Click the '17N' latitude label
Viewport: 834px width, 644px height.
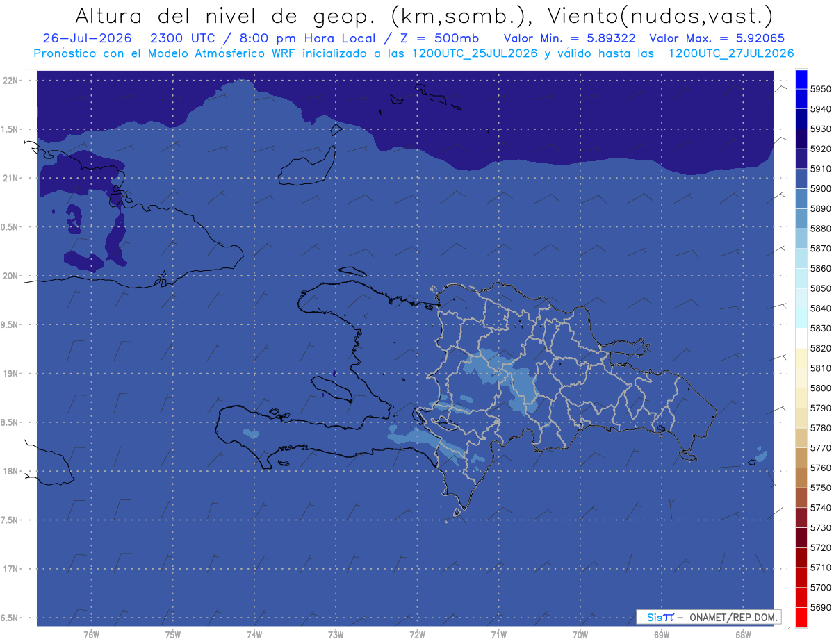coord(12,569)
